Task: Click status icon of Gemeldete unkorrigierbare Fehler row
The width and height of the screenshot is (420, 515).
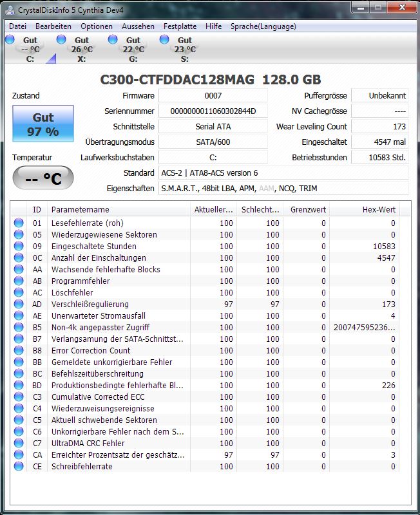Action: click(19, 362)
